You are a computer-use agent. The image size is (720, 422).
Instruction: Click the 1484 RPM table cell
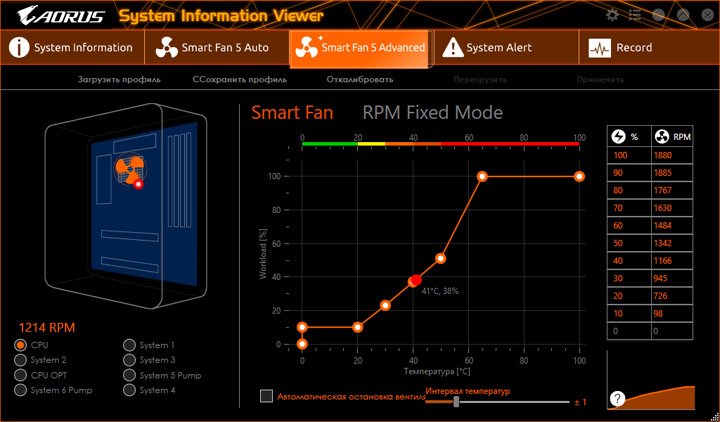(672, 225)
